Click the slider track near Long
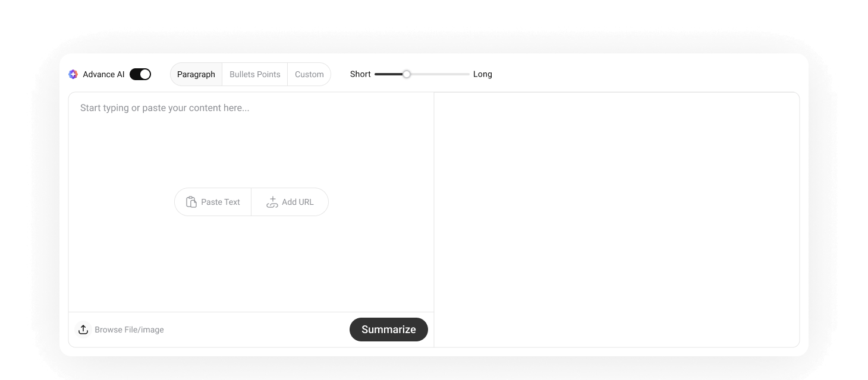The image size is (868, 380). click(458, 74)
